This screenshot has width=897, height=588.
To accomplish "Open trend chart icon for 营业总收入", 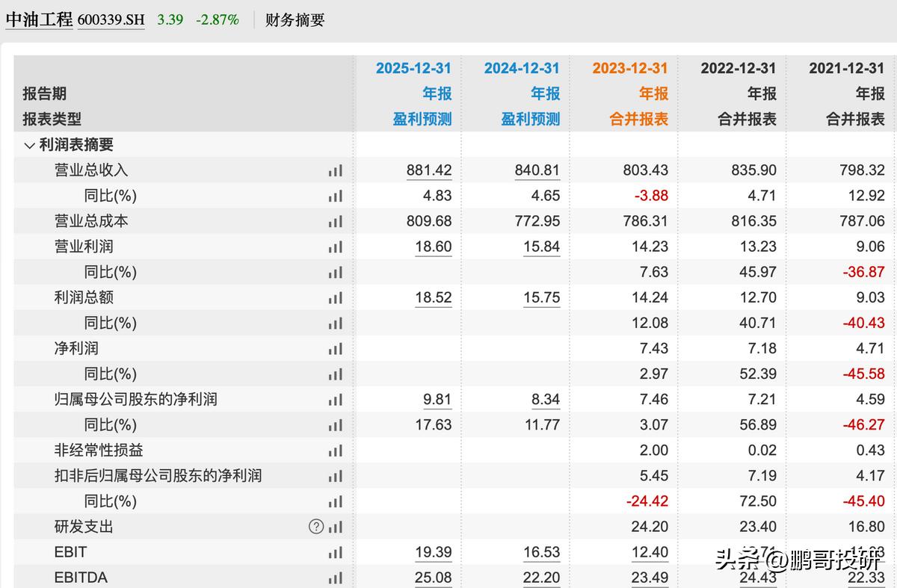I will pyautogui.click(x=336, y=170).
